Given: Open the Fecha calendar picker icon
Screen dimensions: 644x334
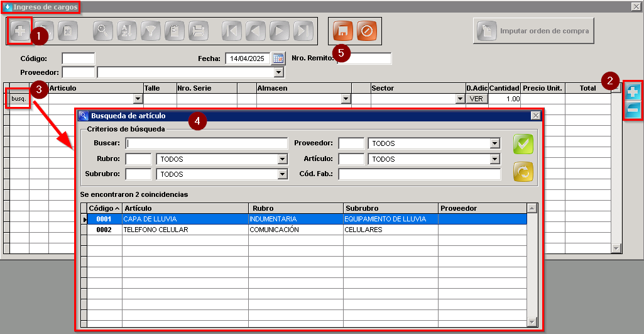Looking at the screenshot, I should [278, 58].
